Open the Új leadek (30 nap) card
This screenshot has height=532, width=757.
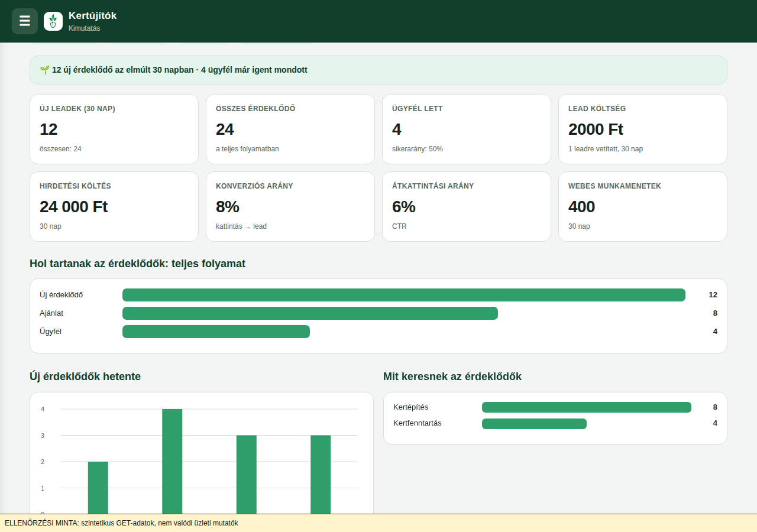pyautogui.click(x=114, y=129)
